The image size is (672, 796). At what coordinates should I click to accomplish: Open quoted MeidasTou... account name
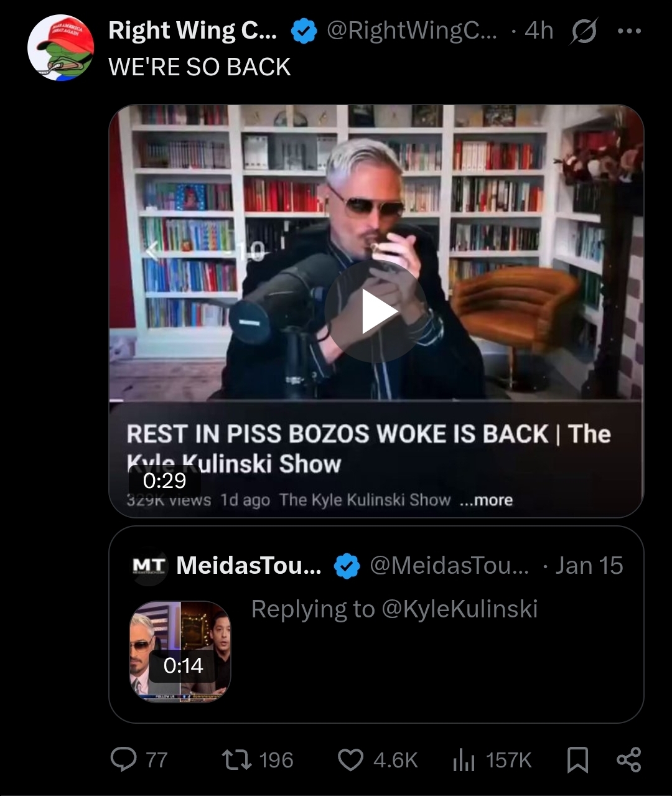coord(249,566)
